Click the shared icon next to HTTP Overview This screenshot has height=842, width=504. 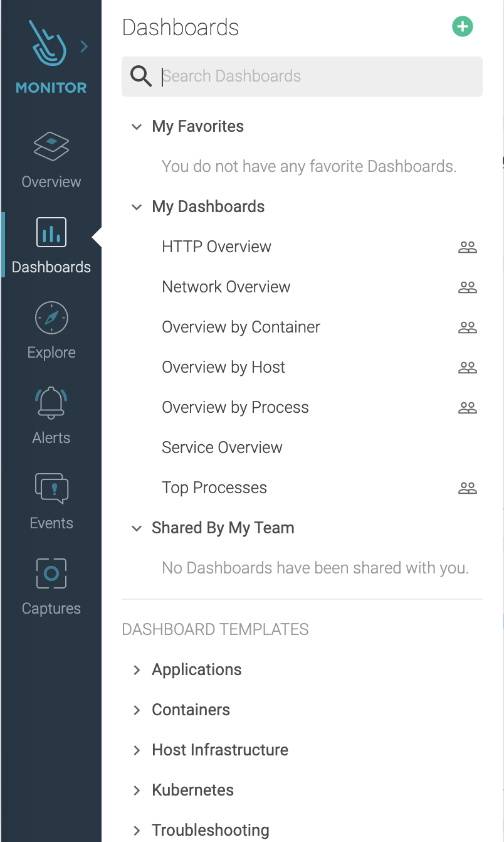point(468,247)
